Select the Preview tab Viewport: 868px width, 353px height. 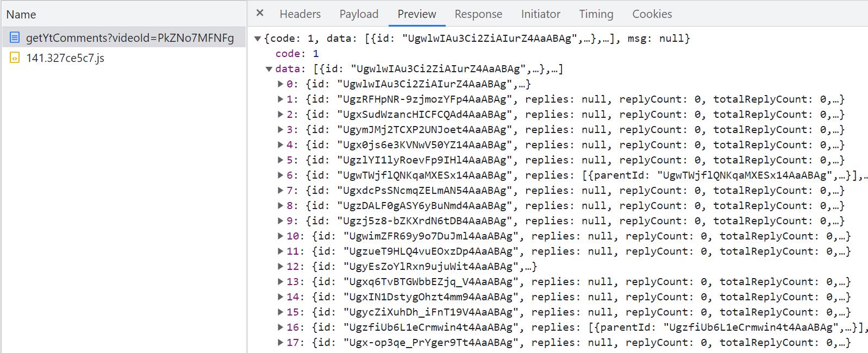417,14
